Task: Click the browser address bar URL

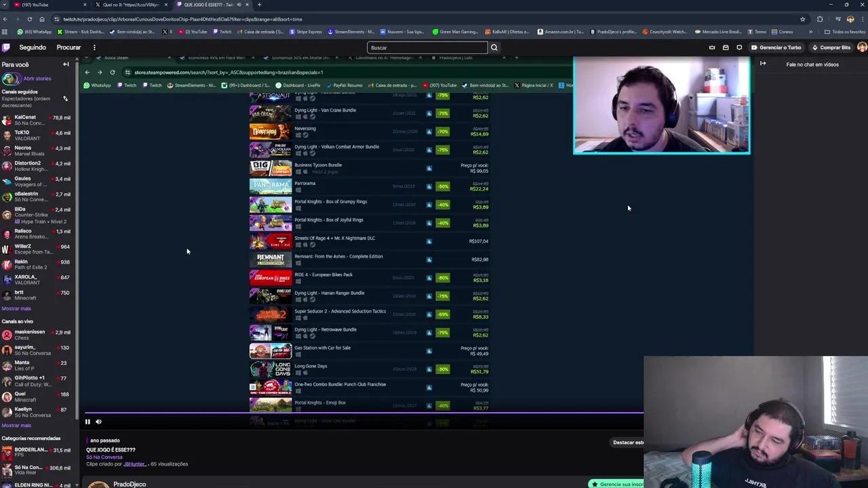Action: coord(183,19)
